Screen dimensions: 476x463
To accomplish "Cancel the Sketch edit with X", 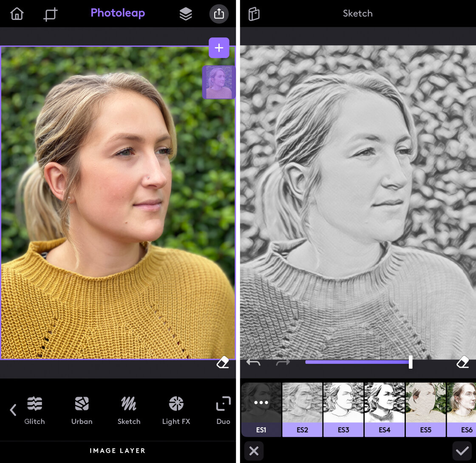I will click(x=254, y=451).
